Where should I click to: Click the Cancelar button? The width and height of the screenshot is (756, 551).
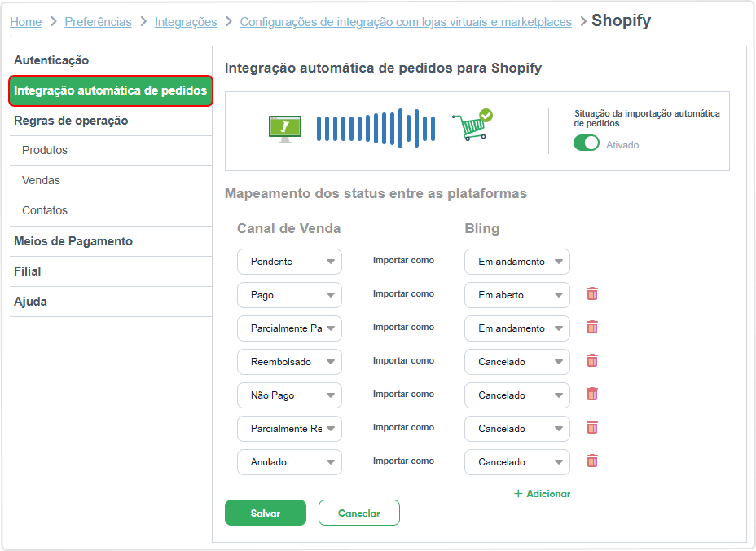[x=358, y=513]
